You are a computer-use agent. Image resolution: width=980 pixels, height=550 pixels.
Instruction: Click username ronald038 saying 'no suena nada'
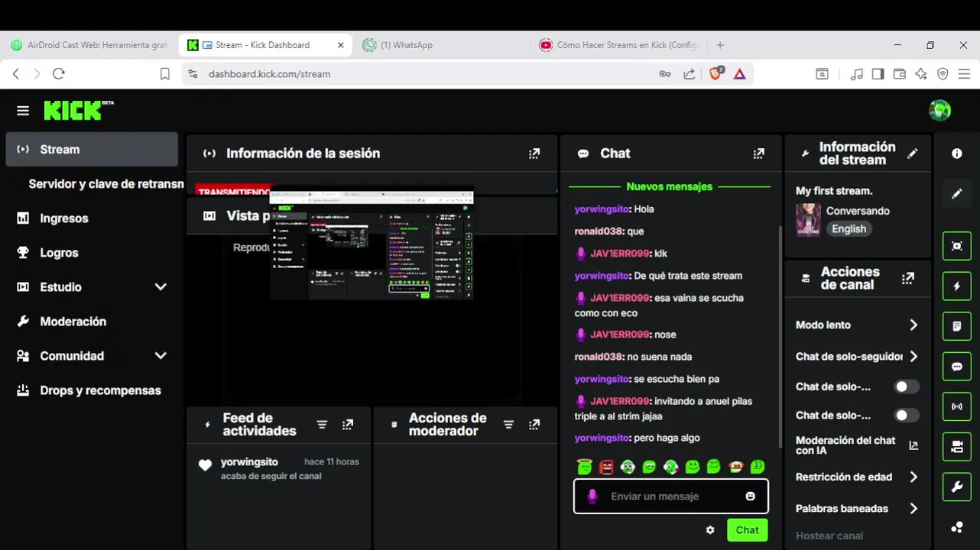[599, 357]
